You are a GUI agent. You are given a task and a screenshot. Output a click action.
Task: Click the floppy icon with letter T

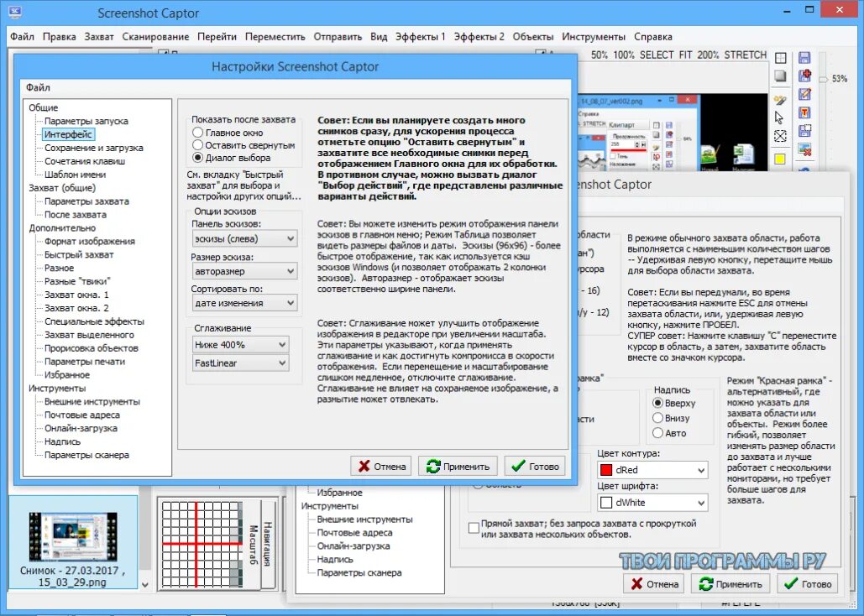[x=804, y=112]
